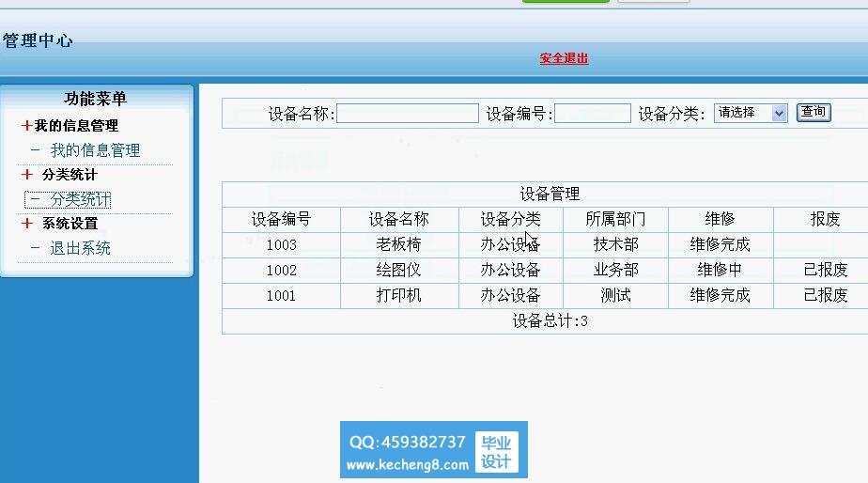Click 维修完成 status in row 1001

pyautogui.click(x=721, y=295)
